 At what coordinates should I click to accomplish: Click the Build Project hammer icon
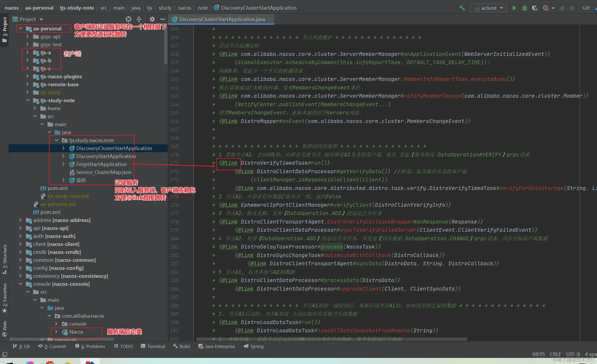click(x=462, y=8)
